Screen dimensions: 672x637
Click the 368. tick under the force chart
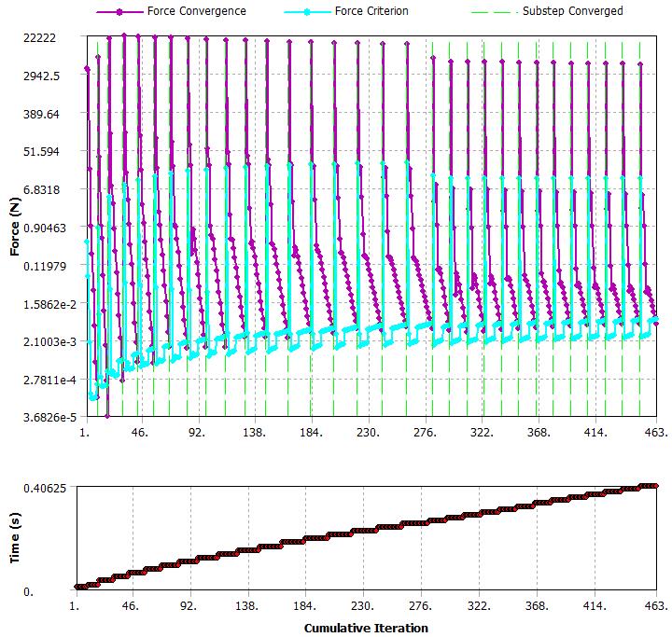click(539, 432)
